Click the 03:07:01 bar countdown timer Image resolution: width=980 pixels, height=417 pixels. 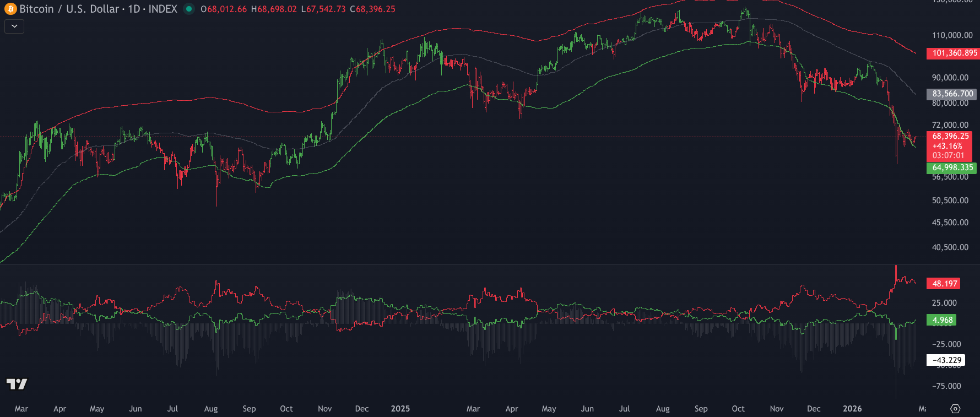(948, 155)
